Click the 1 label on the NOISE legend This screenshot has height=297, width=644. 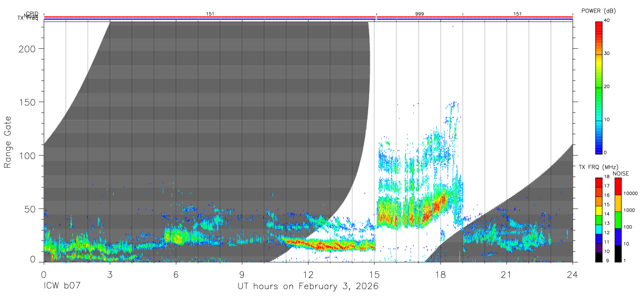624,260
